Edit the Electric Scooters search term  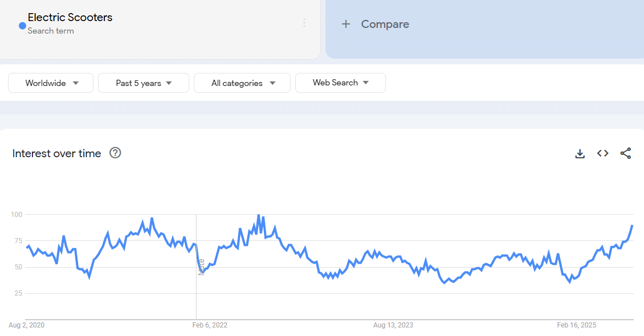70,18
